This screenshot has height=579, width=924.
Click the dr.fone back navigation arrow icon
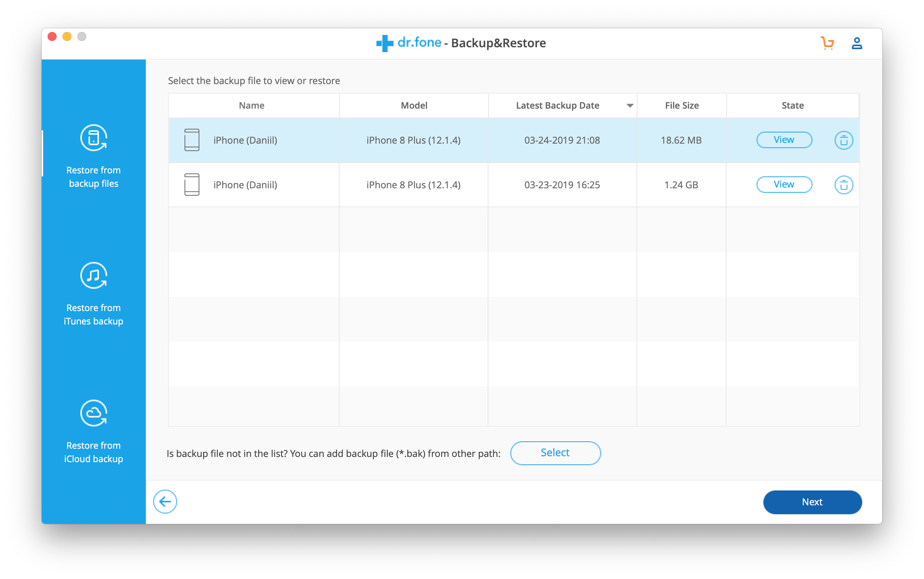click(x=165, y=502)
